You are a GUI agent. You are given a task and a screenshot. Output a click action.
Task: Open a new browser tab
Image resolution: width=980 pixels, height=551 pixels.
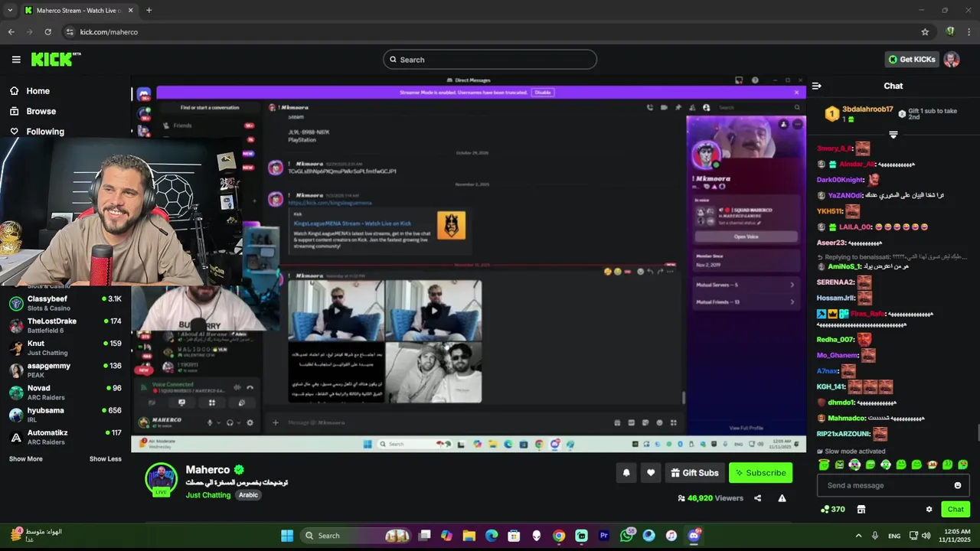pyautogui.click(x=149, y=11)
